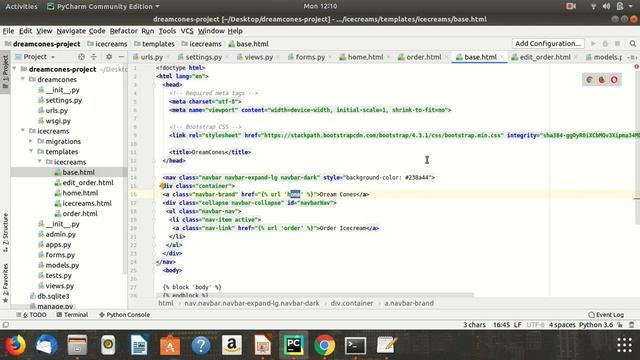
Task: Open the TODO tool window
Action: coord(31,315)
